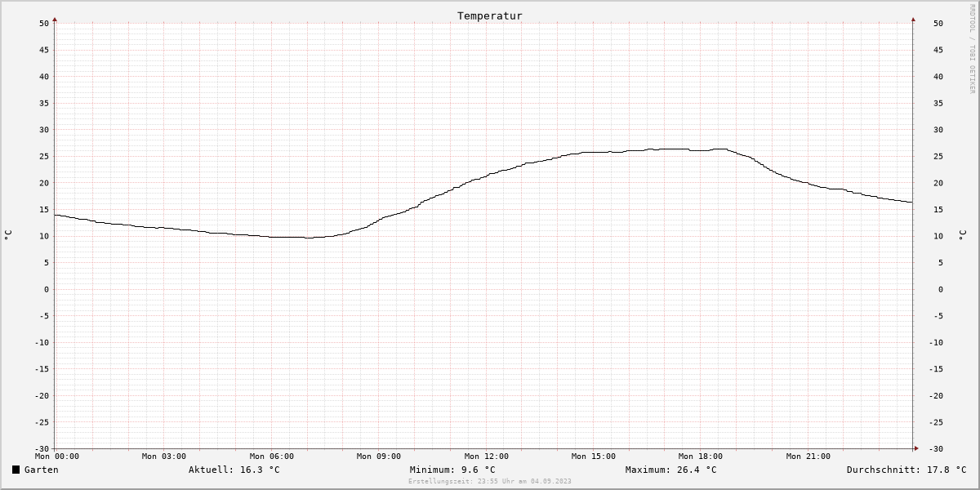Click the chart title "Temperatur"

[490, 16]
